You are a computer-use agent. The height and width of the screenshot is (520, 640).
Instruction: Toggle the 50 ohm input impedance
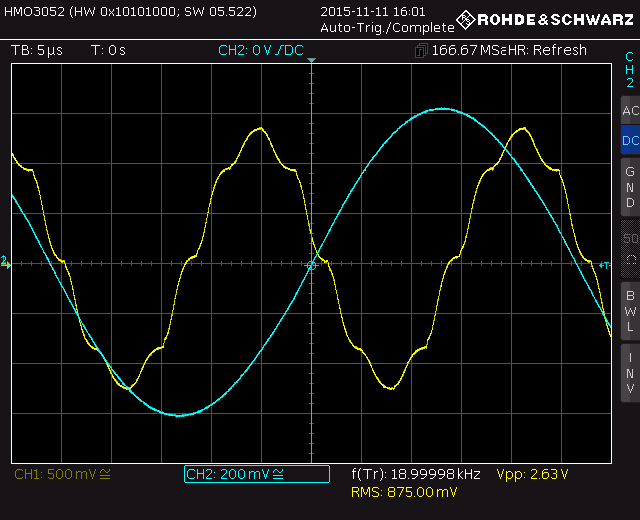point(629,248)
